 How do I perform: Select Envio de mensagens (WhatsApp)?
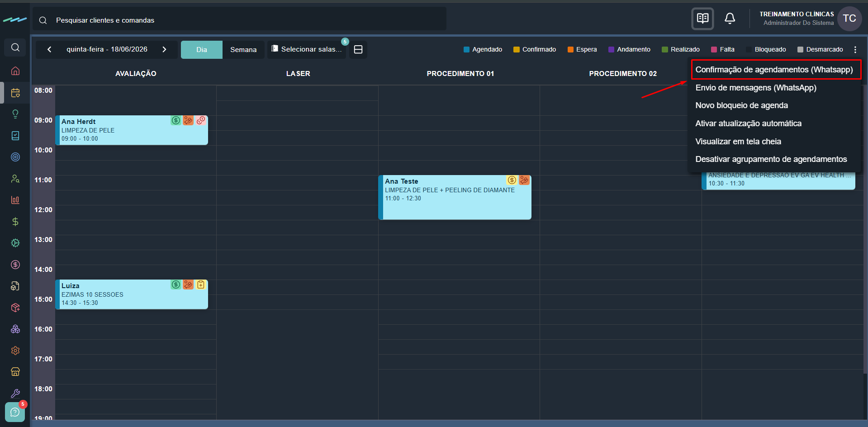756,88
